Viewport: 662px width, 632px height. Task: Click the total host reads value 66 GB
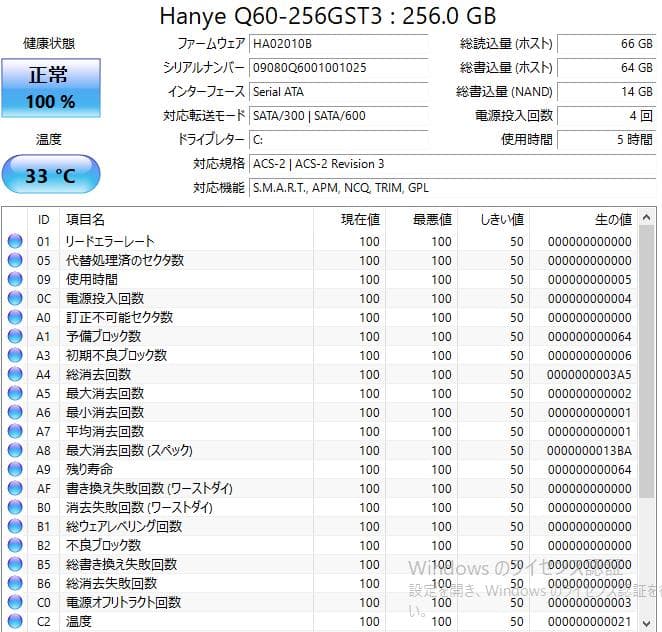[606, 44]
